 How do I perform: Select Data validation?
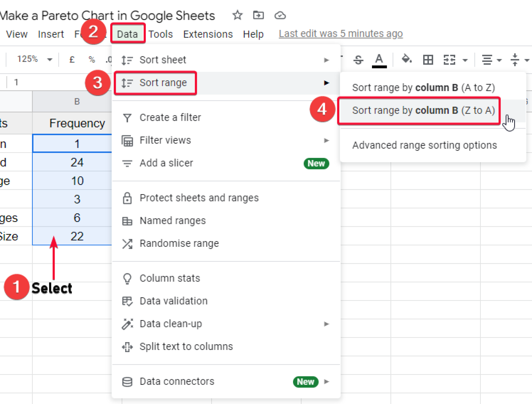(x=226, y=301)
